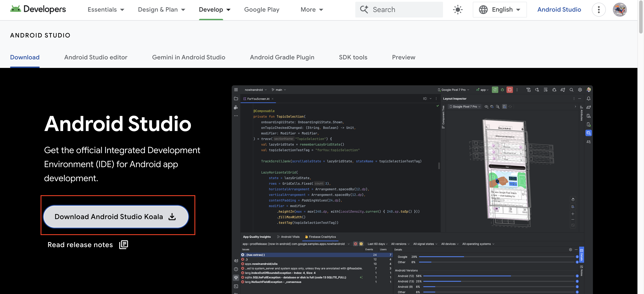The height and width of the screenshot is (294, 644).
Task: Click the Android (12) 58% progress bar
Action: (498, 276)
